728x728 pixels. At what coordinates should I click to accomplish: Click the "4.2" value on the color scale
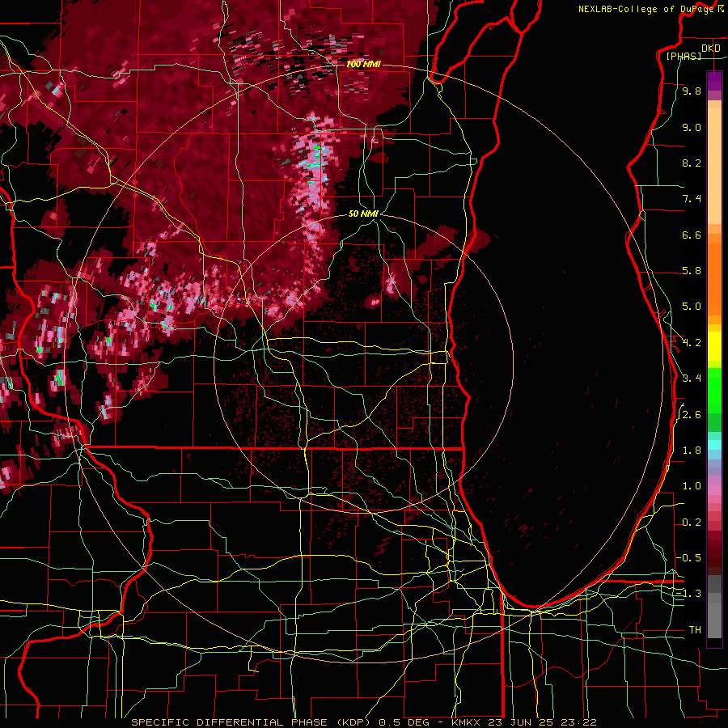(x=692, y=343)
